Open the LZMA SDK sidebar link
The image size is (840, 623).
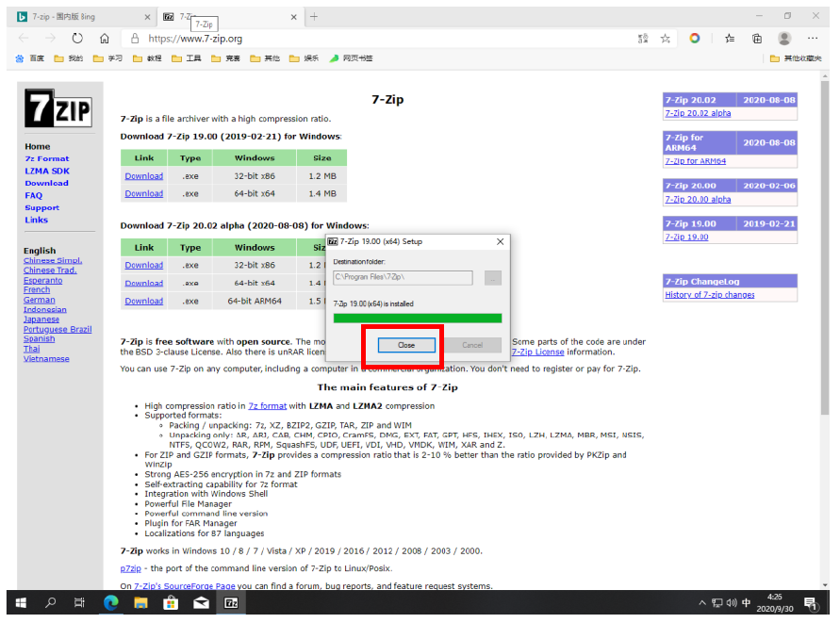tap(47, 171)
